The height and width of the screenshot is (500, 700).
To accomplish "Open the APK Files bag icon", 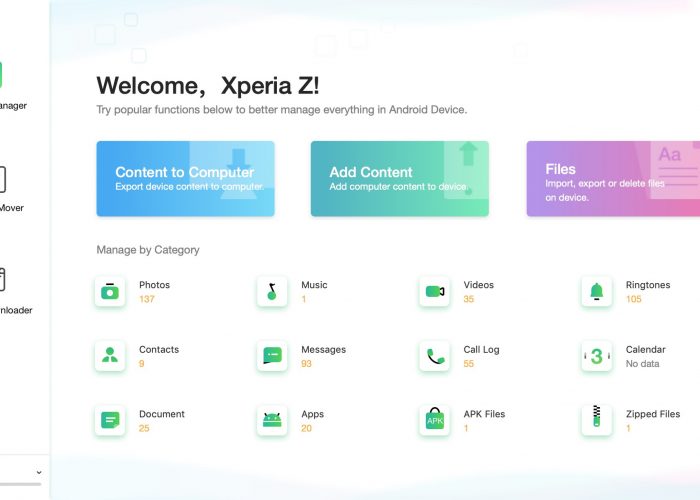I will pyautogui.click(x=434, y=420).
